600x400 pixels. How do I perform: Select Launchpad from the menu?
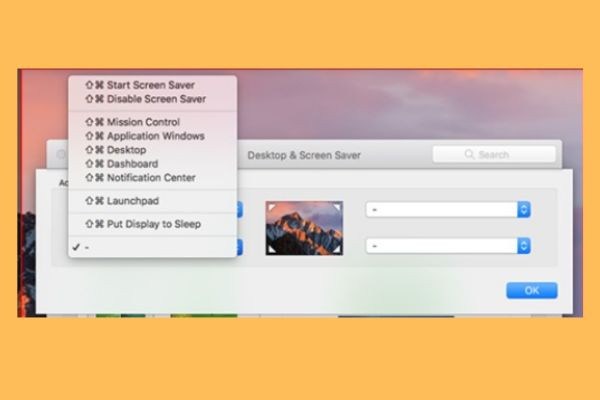click(x=153, y=201)
